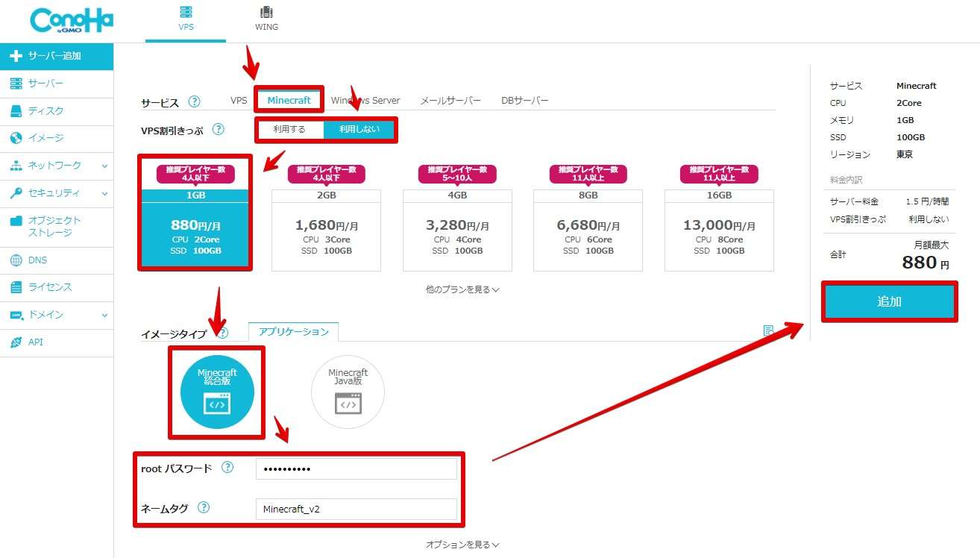Open the API rocket icon
980x558 pixels.
(16, 342)
